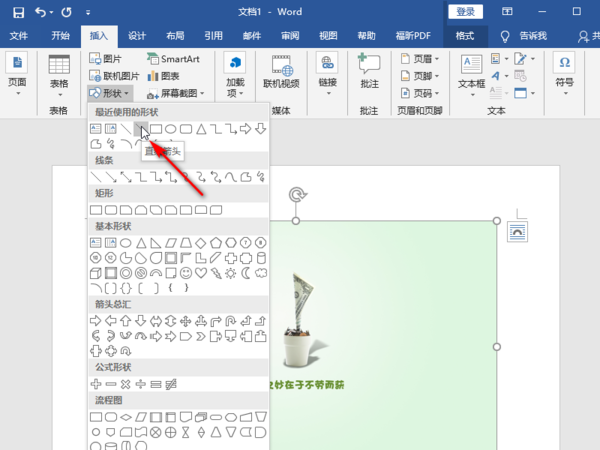
Task: Open the 页码 page number dropdown
Action: pyautogui.click(x=420, y=93)
